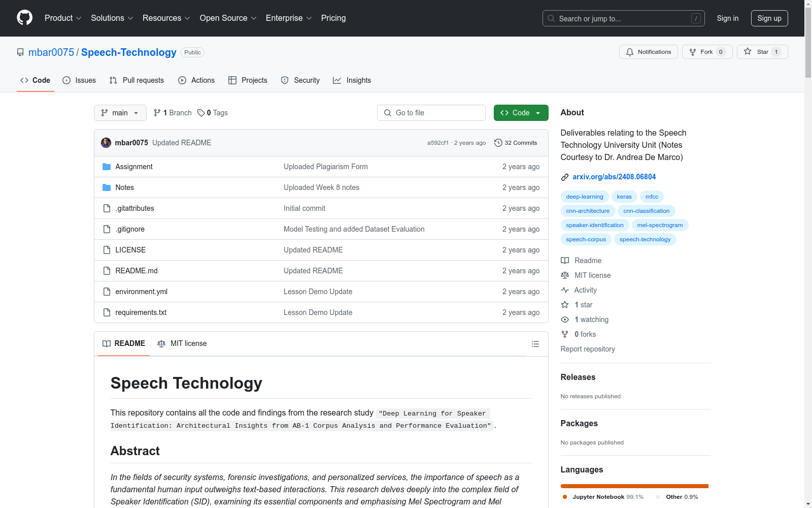Image resolution: width=812 pixels, height=508 pixels.
Task: Click the LICENSE file icon
Action: 107,250
